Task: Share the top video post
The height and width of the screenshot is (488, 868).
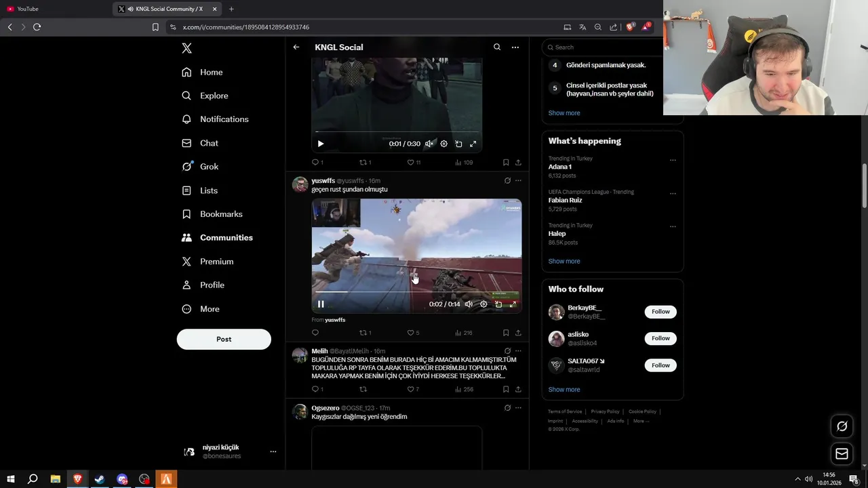Action: (x=518, y=163)
